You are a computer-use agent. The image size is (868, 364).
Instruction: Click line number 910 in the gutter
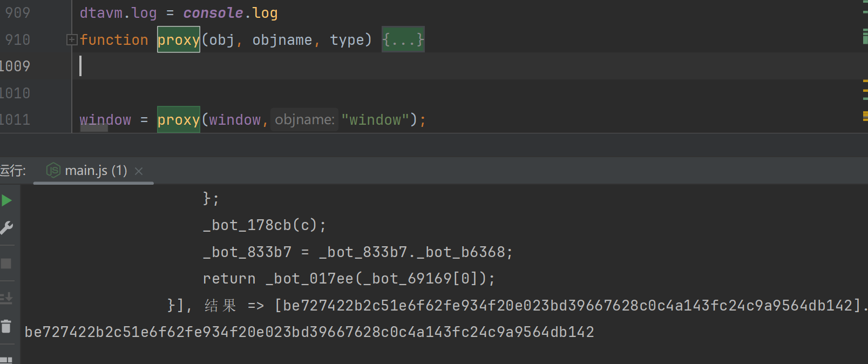17,40
